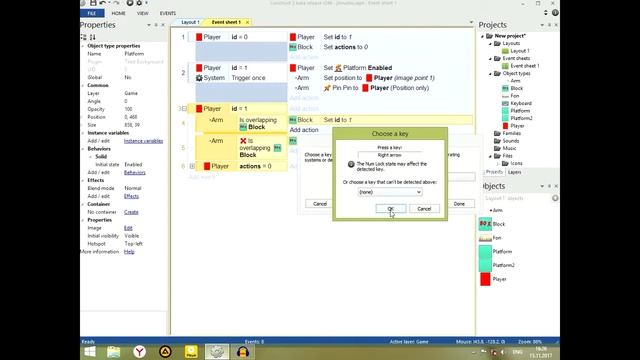Click the Platform behavior icon in Set Enabled action

pyautogui.click(x=338, y=68)
